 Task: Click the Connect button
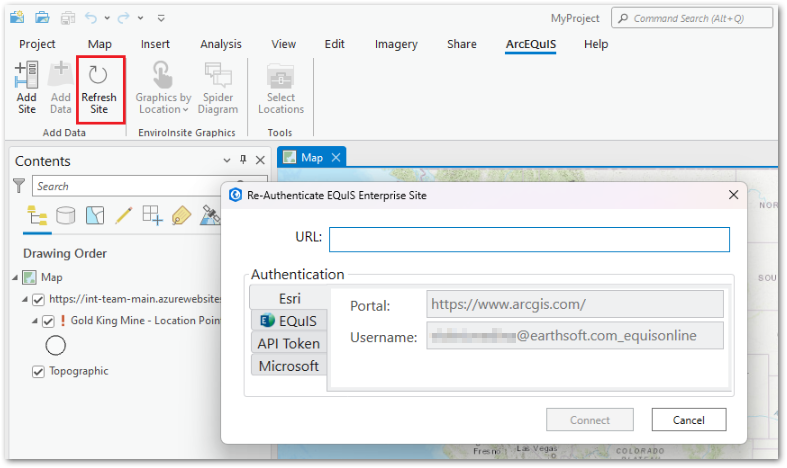(590, 420)
